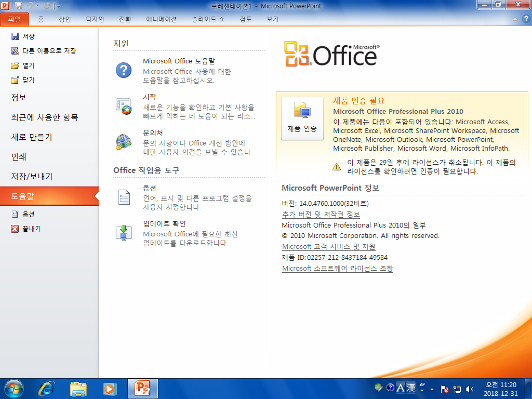Click the volume speaker tray icon
This screenshot has height=399, width=532.
pyautogui.click(x=470, y=389)
